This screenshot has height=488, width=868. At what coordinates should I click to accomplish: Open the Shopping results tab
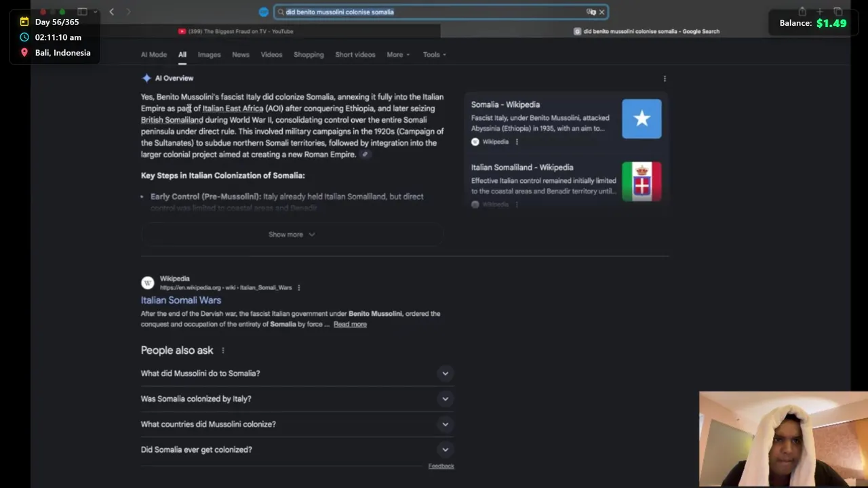[309, 55]
